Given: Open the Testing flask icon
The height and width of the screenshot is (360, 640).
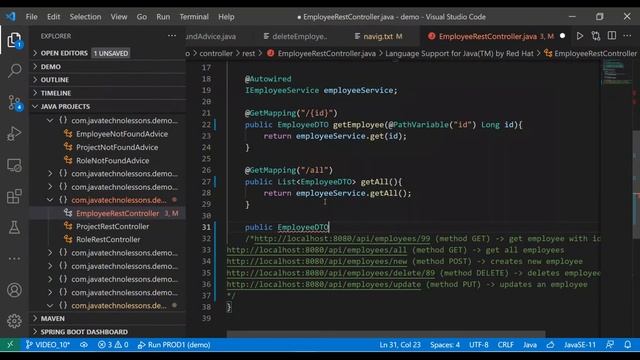Looking at the screenshot, I should click(14, 227).
